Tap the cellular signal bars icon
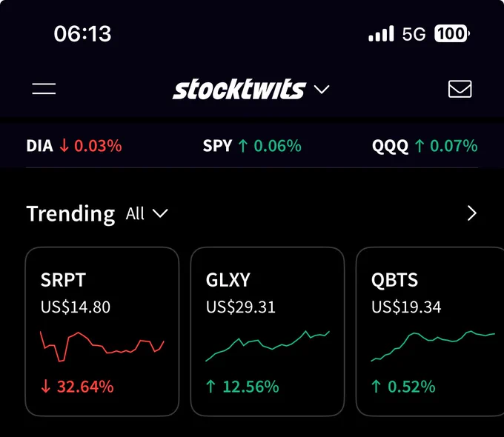This screenshot has height=437, width=504. [x=381, y=34]
